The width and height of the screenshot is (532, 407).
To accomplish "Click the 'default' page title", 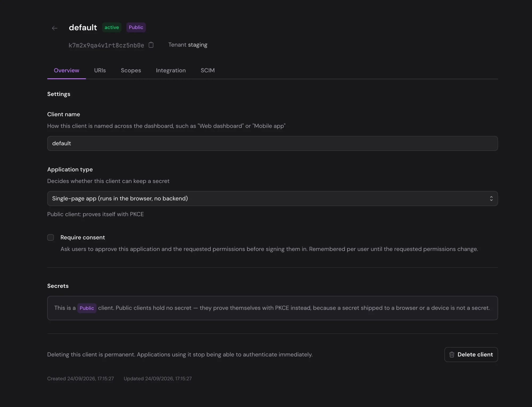I will click(x=83, y=28).
